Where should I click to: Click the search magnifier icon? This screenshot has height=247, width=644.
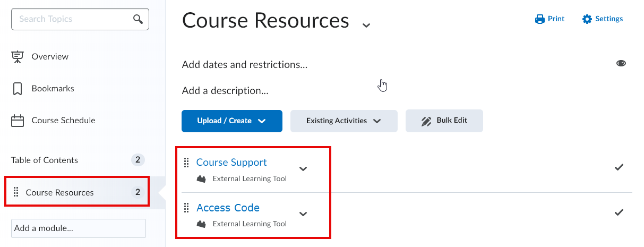tap(138, 19)
